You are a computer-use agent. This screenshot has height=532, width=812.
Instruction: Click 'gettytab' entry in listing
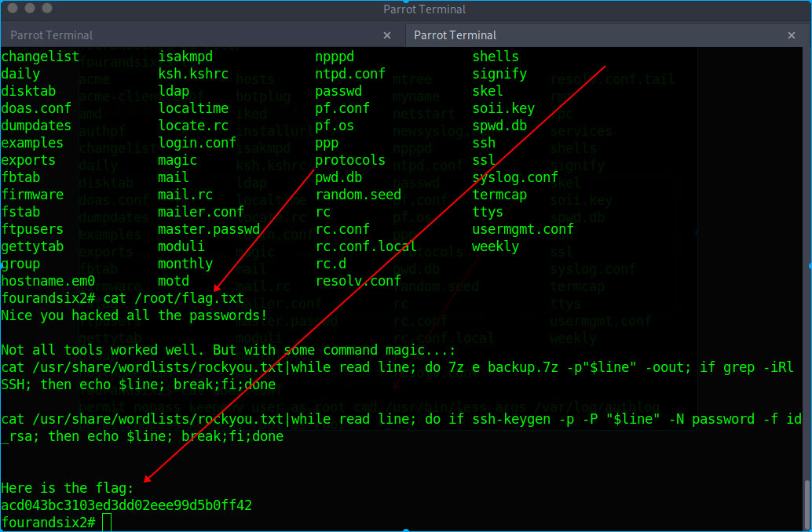32,246
